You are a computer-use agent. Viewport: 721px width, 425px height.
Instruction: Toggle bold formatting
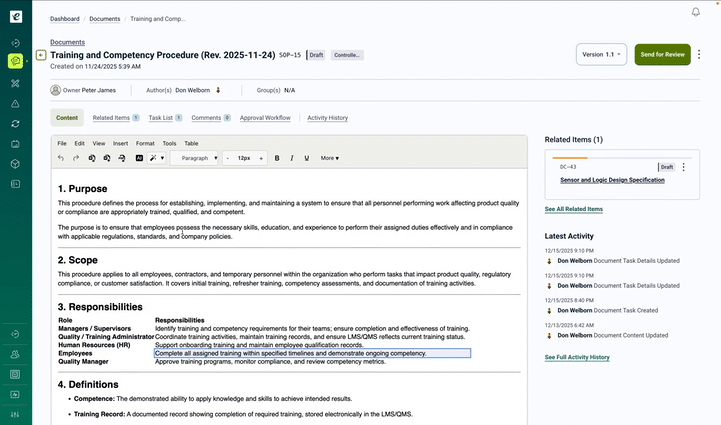pyautogui.click(x=277, y=158)
